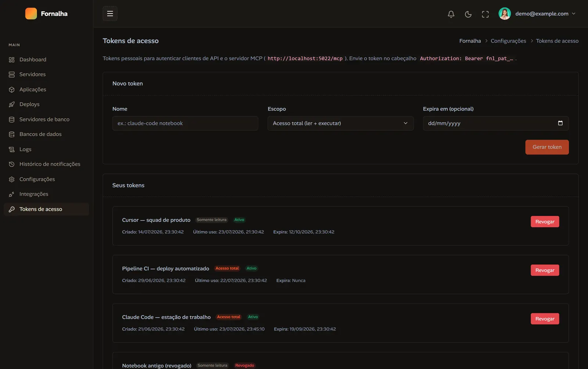This screenshot has height=369, width=588.
Task: Click Revogado badge on Notebook antigo
Action: pos(245,365)
